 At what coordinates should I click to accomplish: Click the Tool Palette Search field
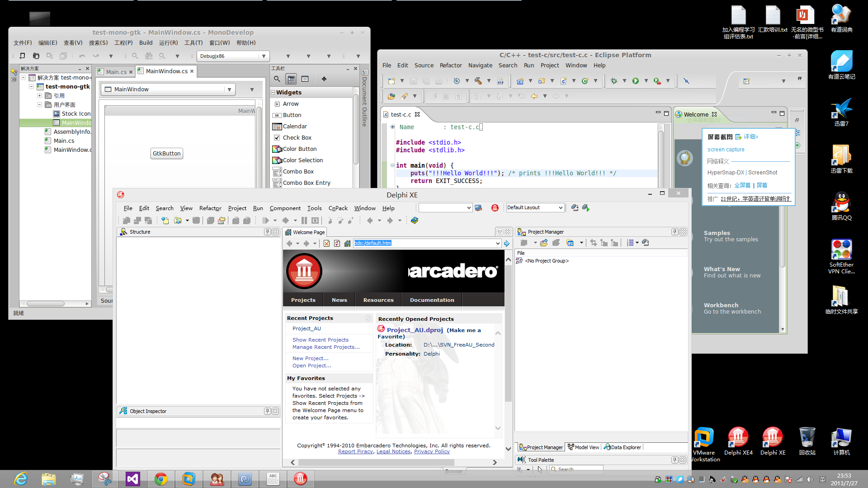click(576, 469)
